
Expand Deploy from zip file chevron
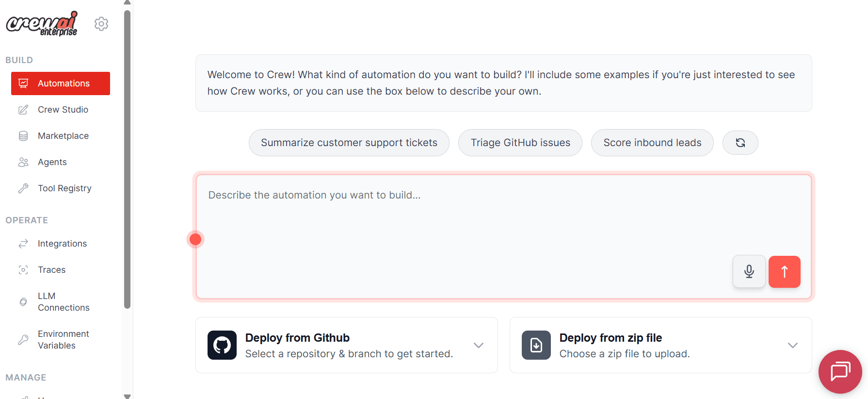pyautogui.click(x=793, y=345)
